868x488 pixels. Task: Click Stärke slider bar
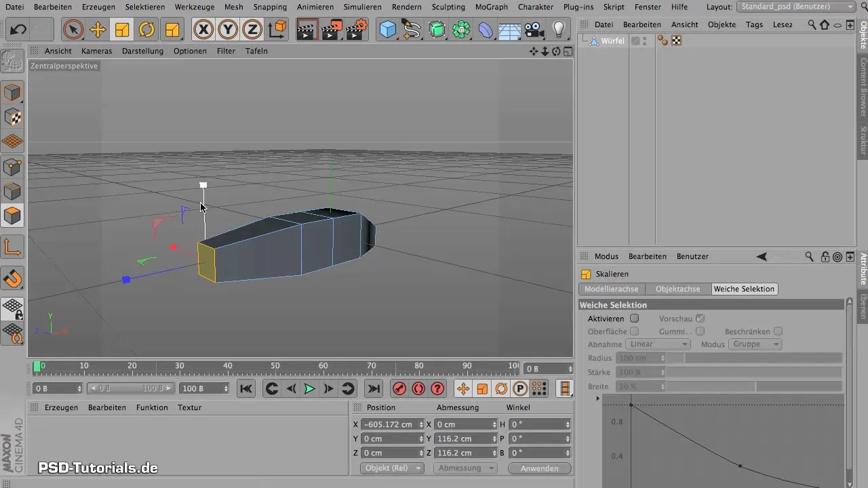pyautogui.click(x=755, y=372)
